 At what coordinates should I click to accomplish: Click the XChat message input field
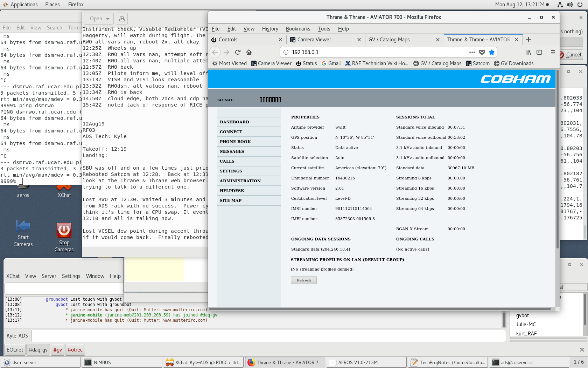point(268,336)
